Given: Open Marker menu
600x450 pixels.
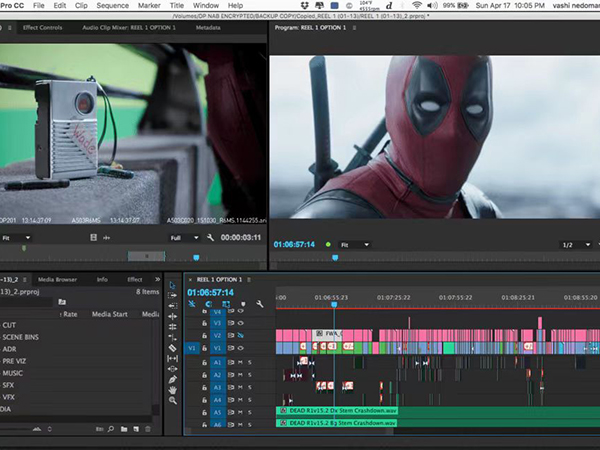Looking at the screenshot, I should click(149, 5).
